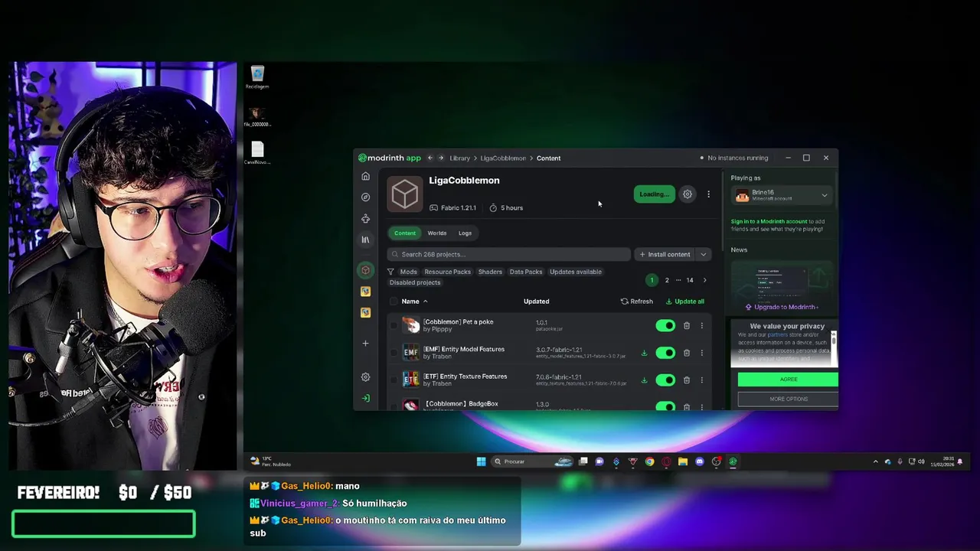Disable the Pet a poke mod toggle
Screen dimensions: 980x551
coord(665,326)
